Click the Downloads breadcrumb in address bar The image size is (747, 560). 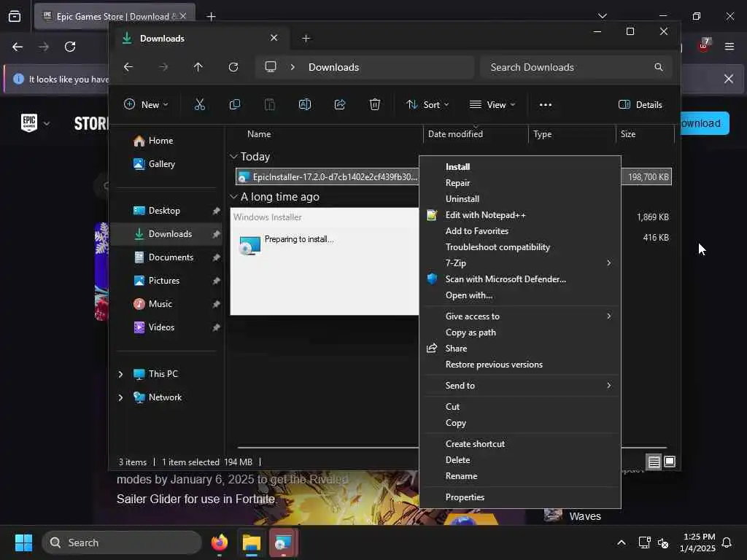pos(333,67)
